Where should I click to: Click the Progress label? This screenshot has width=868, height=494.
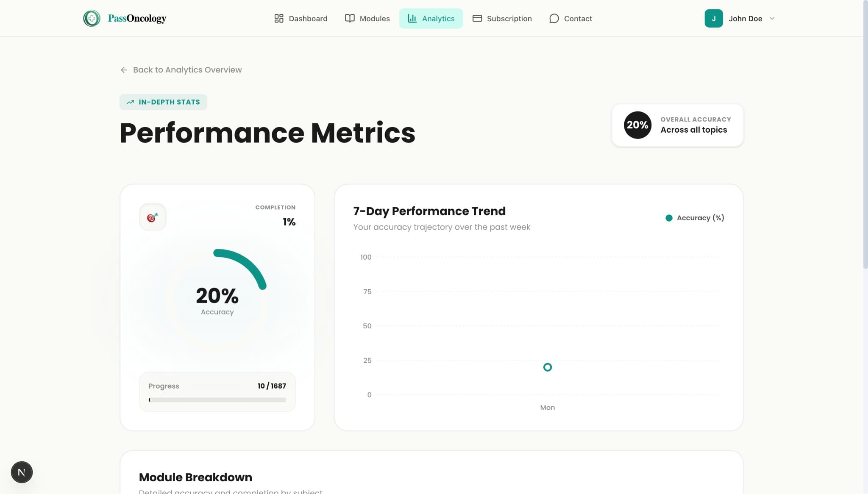coord(164,386)
